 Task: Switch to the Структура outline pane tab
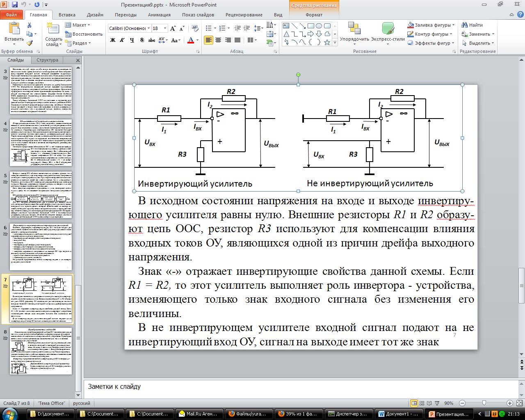47,60
